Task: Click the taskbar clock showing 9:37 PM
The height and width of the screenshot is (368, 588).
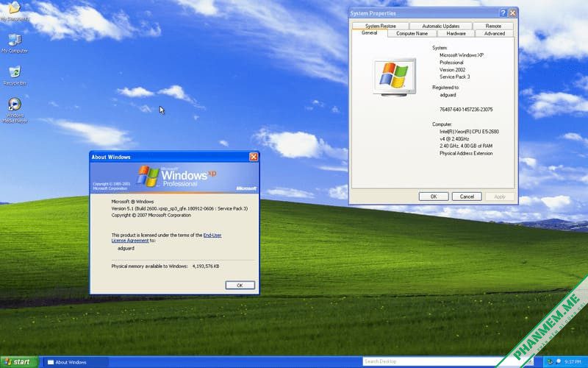Action: tap(573, 361)
